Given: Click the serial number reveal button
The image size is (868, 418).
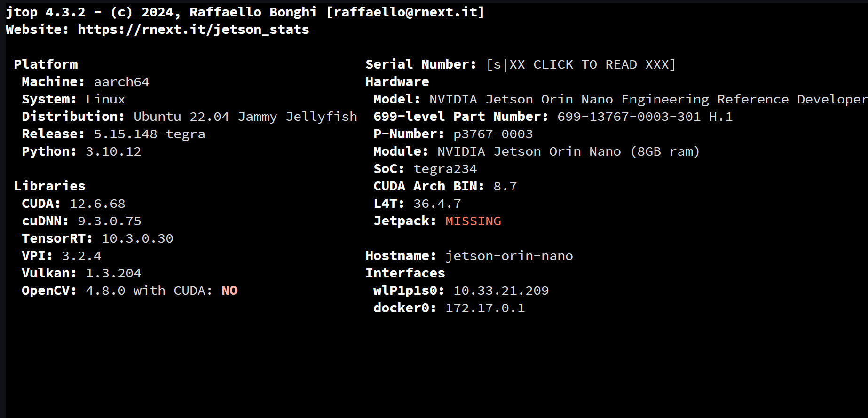Looking at the screenshot, I should [x=581, y=64].
